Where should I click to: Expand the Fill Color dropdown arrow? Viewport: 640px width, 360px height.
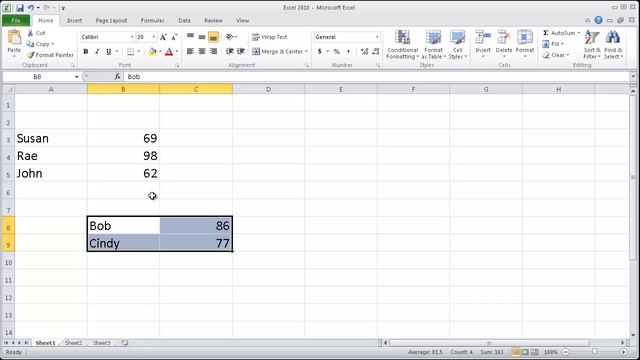coord(160,51)
